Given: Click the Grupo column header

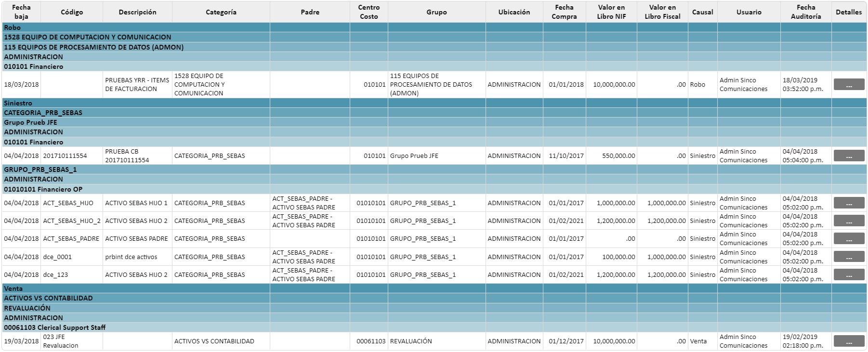Looking at the screenshot, I should (x=436, y=12).
